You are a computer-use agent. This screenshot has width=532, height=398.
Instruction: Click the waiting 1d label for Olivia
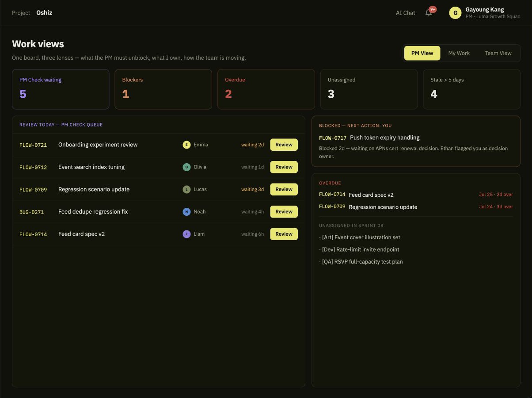pyautogui.click(x=252, y=167)
